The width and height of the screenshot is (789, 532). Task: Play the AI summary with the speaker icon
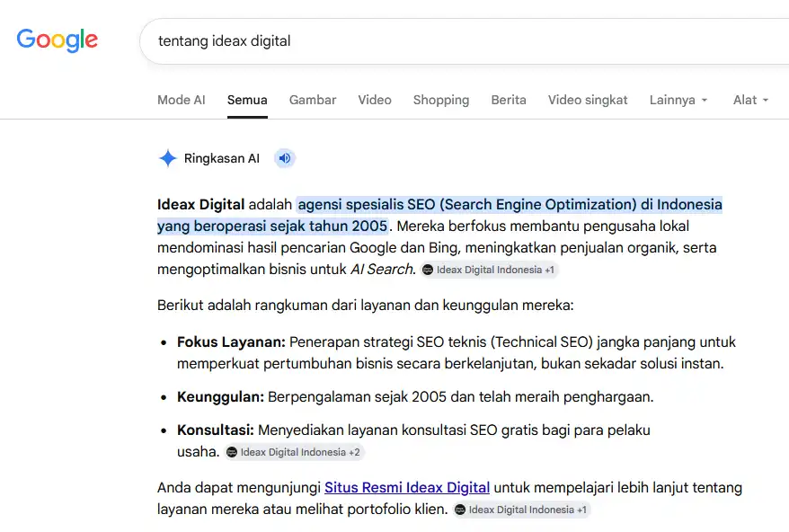(x=285, y=158)
